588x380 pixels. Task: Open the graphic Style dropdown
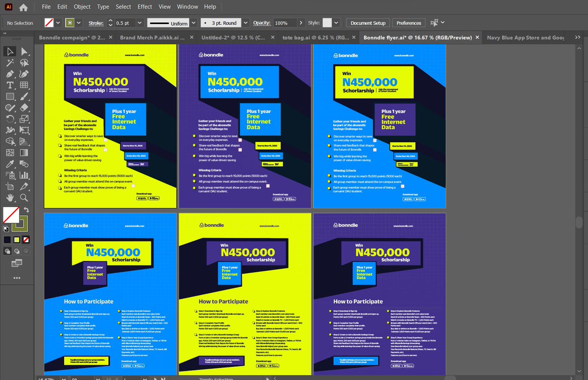pos(336,23)
